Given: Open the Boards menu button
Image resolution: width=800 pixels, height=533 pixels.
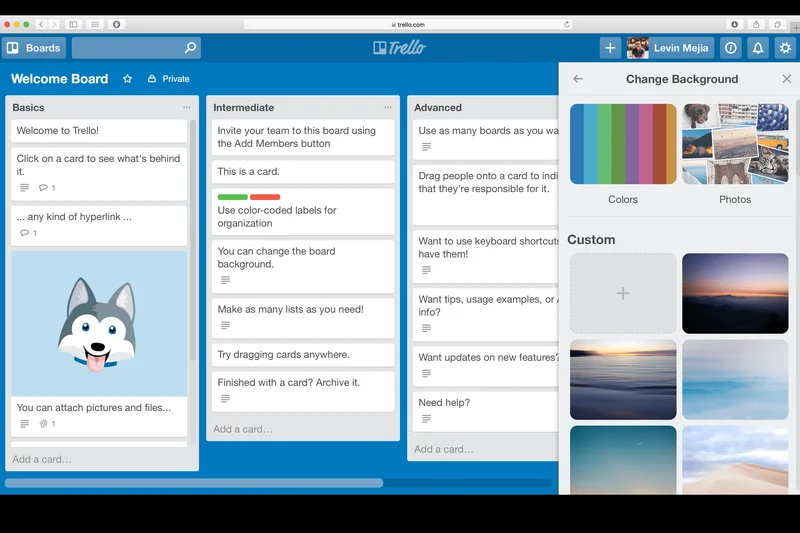Looking at the screenshot, I should tap(34, 48).
